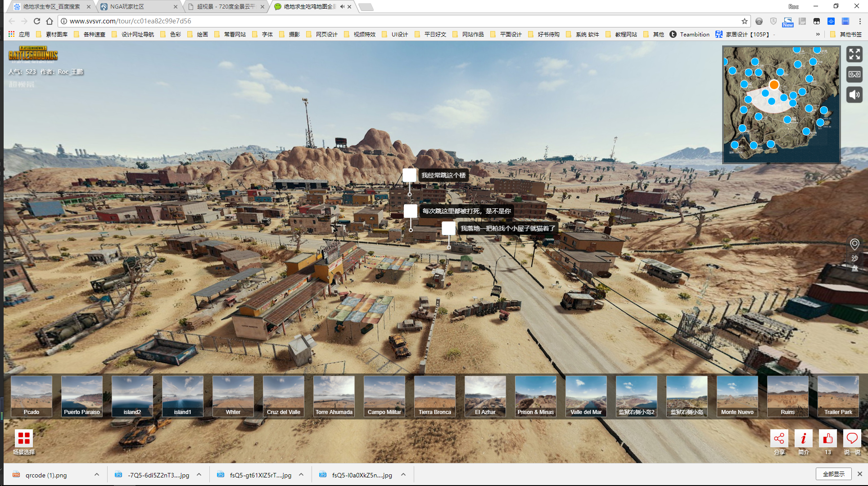Click the orange active map marker
Viewport: 868px width, 486px height.
click(x=774, y=85)
